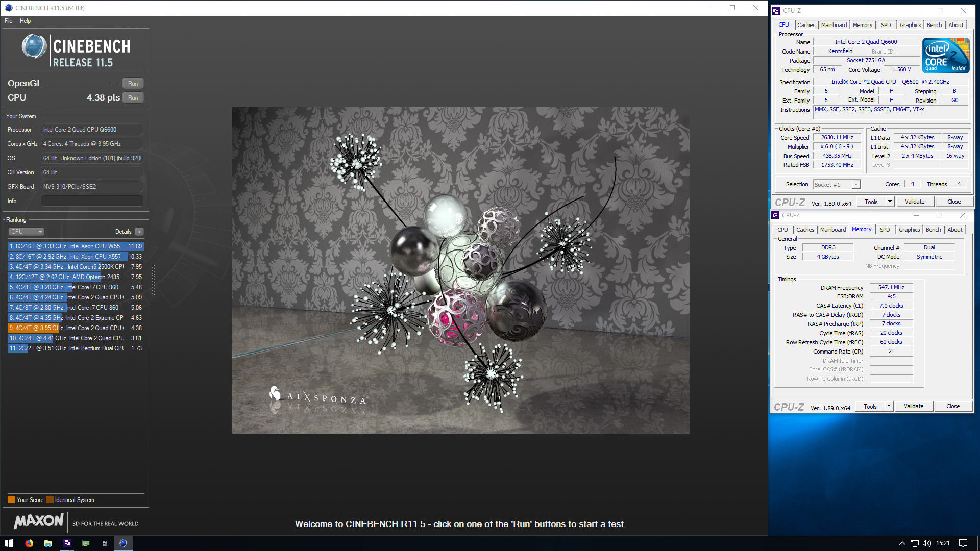Open the Action Center notifications icon
This screenshot has width=980, height=551.
[963, 543]
